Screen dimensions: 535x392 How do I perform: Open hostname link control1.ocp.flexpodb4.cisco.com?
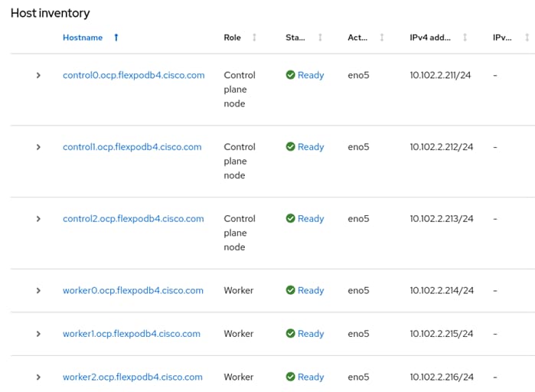pos(132,147)
